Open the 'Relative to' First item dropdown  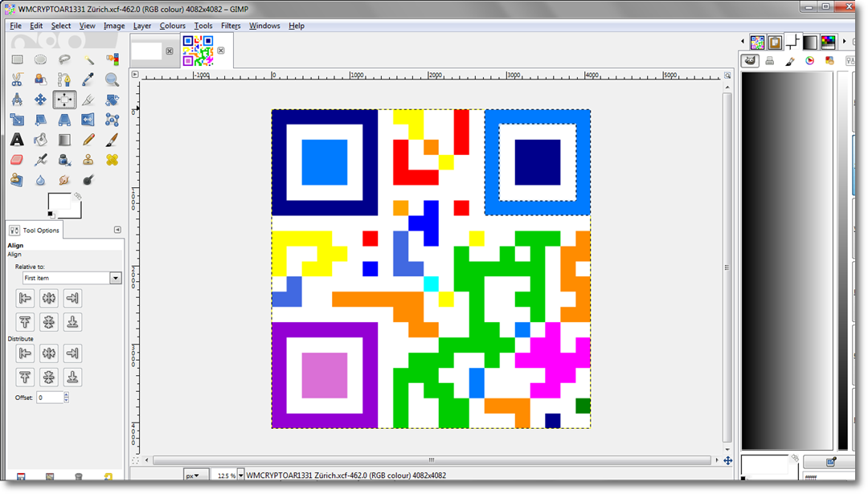click(72, 278)
